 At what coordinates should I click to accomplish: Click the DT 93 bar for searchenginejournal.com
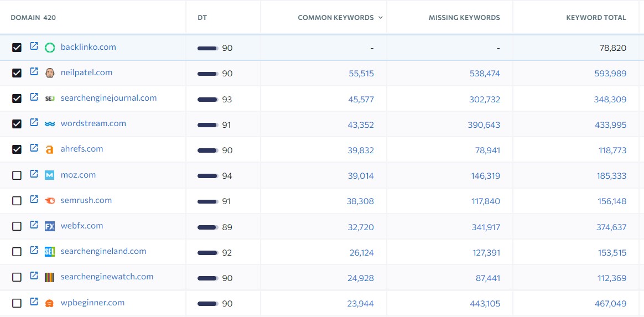tap(208, 100)
